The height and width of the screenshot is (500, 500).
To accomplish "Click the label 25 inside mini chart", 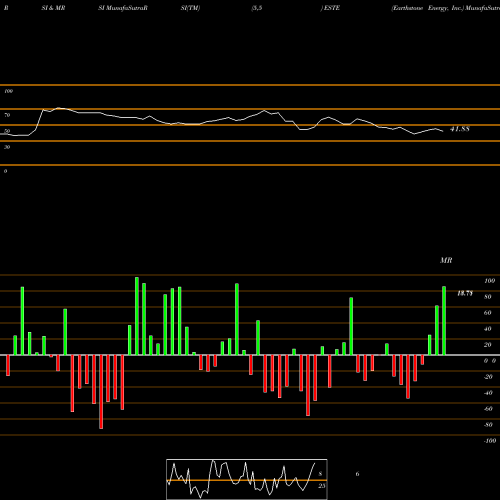I will [x=321, y=486].
